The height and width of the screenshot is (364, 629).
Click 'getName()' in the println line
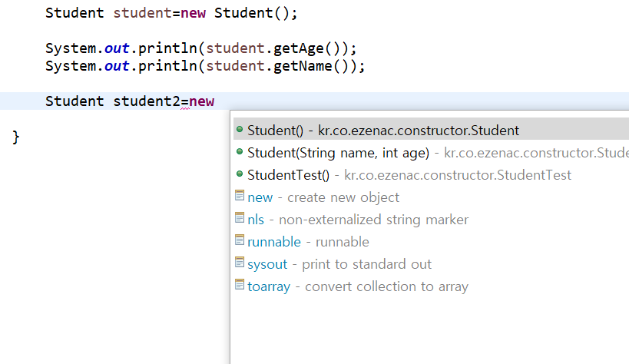click(311, 66)
